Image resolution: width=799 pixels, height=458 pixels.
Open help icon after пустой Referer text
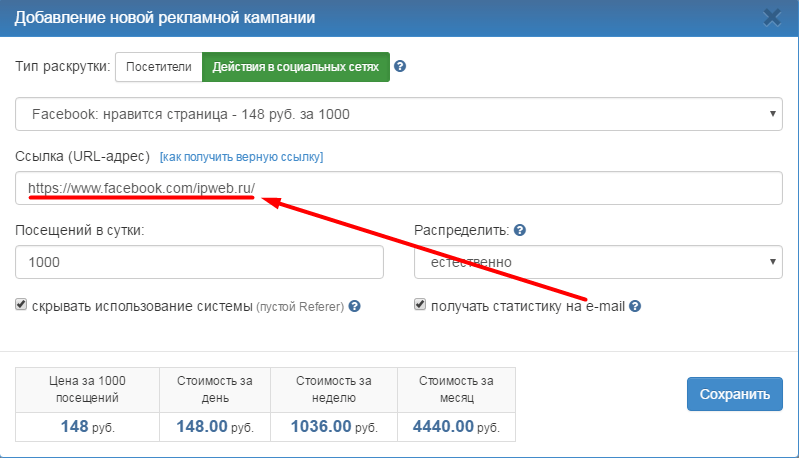point(354,307)
